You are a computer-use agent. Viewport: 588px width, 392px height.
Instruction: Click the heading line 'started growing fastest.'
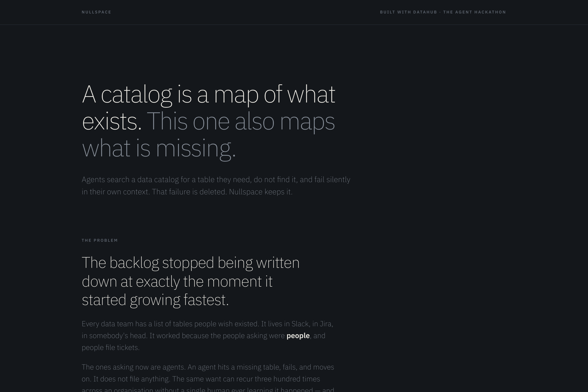(155, 300)
